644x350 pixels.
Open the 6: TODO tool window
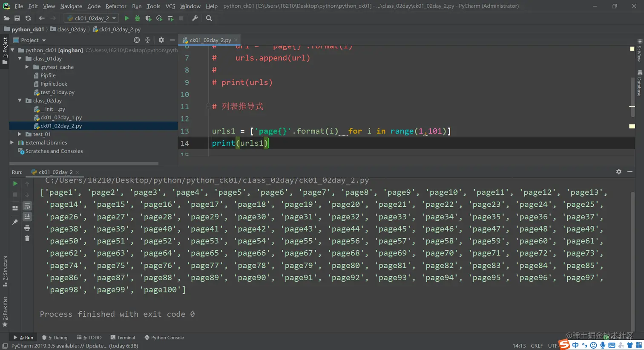point(89,338)
